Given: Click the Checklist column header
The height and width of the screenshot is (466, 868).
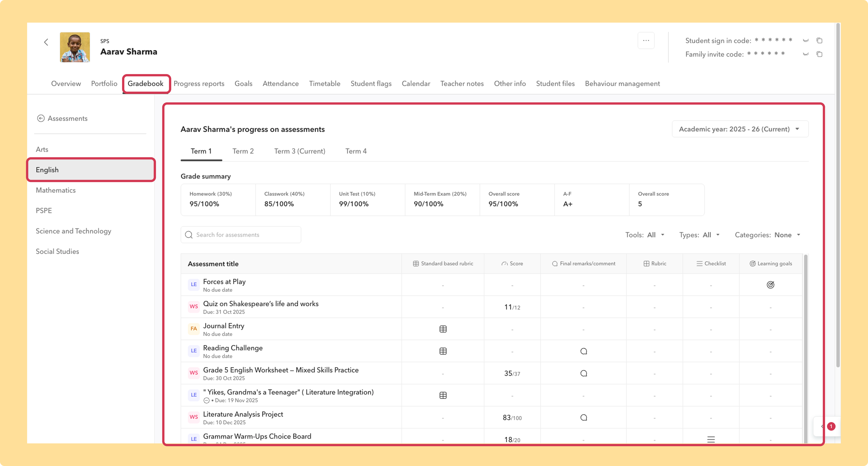Looking at the screenshot, I should click(711, 264).
